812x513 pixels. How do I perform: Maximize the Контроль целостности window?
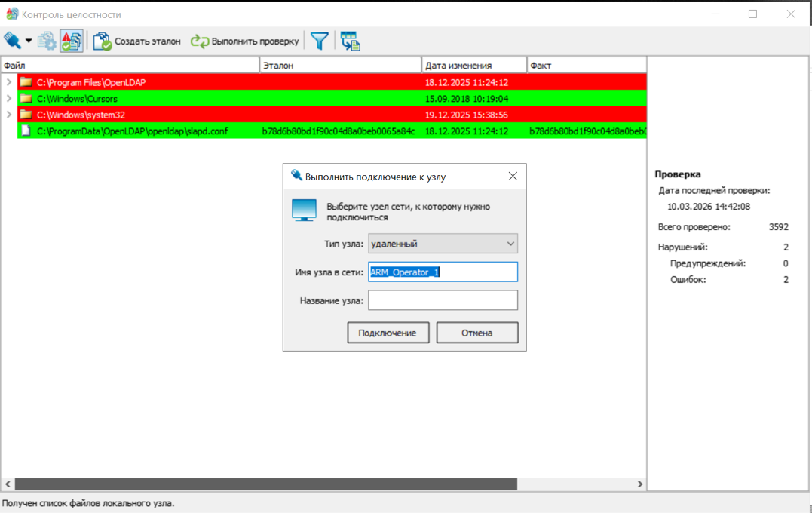pos(753,14)
